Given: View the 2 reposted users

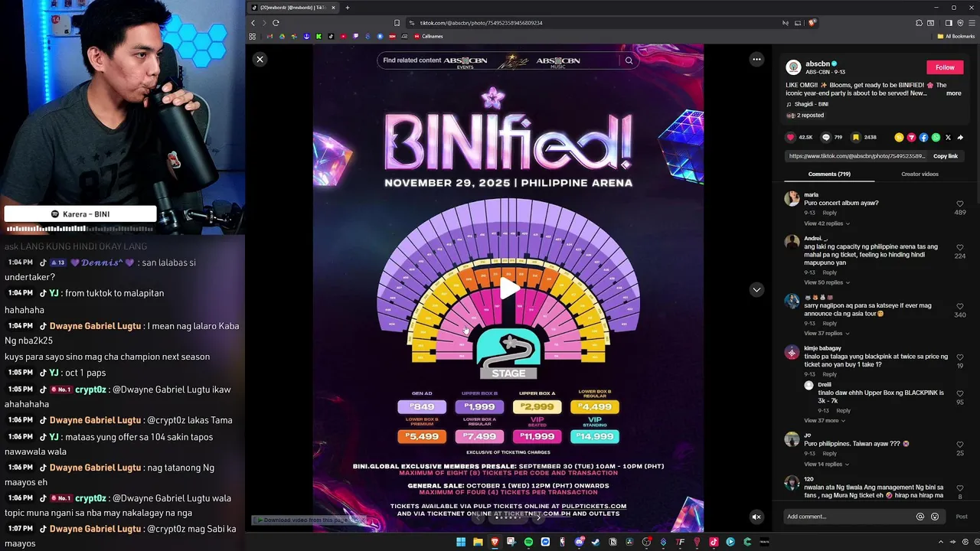Looking at the screenshot, I should tap(805, 116).
